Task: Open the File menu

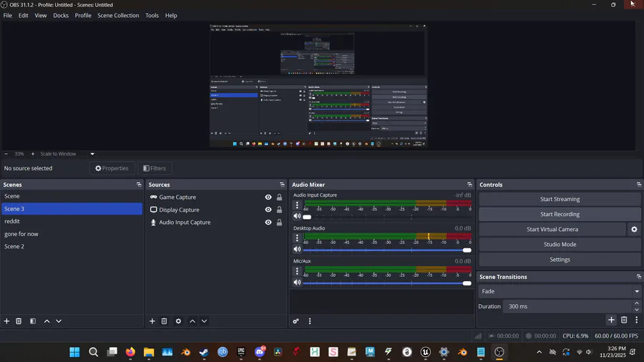Action: click(x=7, y=15)
